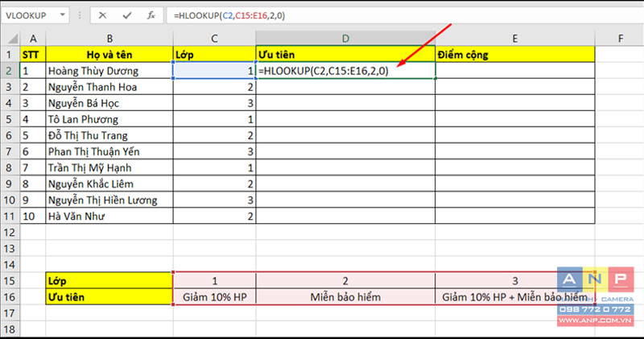Click cell D2 containing the HLOOKUP formula
Image resolution: width=644 pixels, height=339 pixels.
point(345,71)
